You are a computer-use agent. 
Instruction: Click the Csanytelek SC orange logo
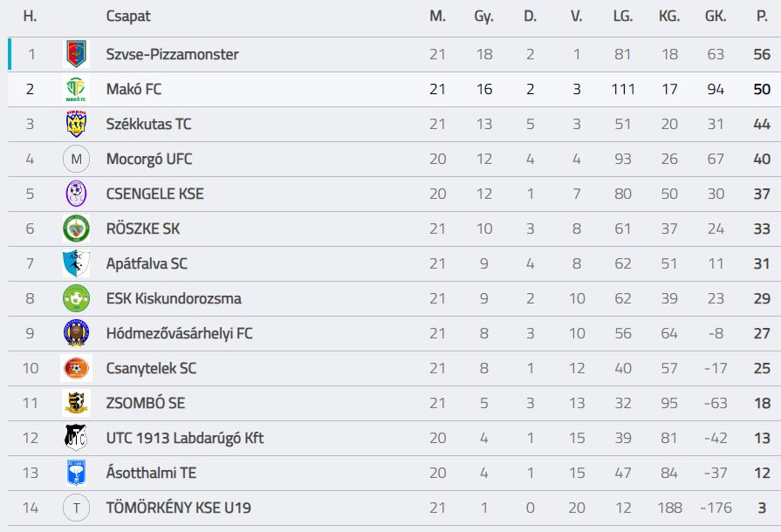pyautogui.click(x=76, y=368)
